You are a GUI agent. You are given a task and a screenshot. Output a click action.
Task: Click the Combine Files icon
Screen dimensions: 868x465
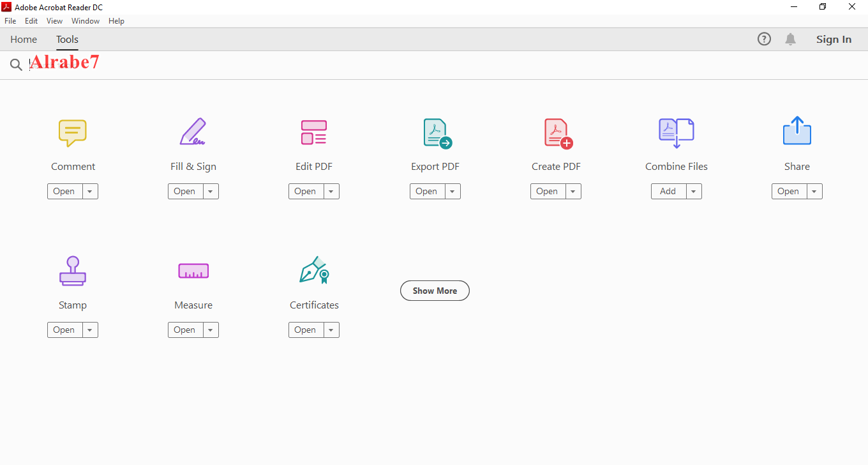tap(676, 133)
